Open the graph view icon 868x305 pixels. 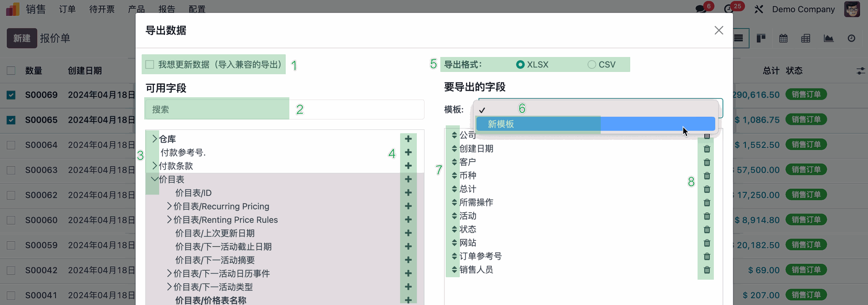pyautogui.click(x=828, y=38)
